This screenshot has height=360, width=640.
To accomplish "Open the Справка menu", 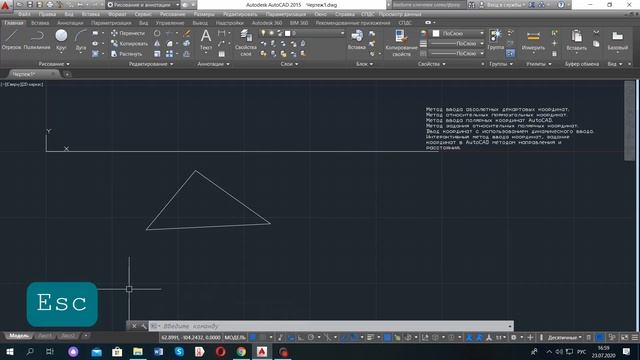I will pyautogui.click(x=345, y=14).
